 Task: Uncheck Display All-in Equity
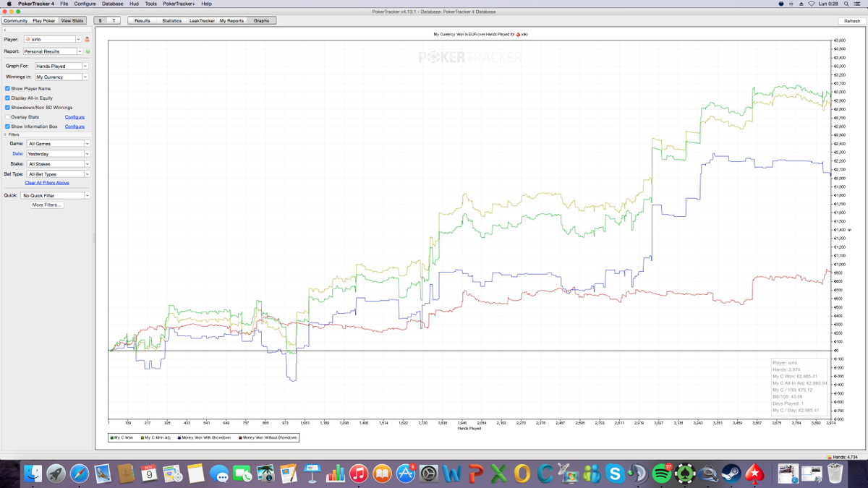coord(7,98)
